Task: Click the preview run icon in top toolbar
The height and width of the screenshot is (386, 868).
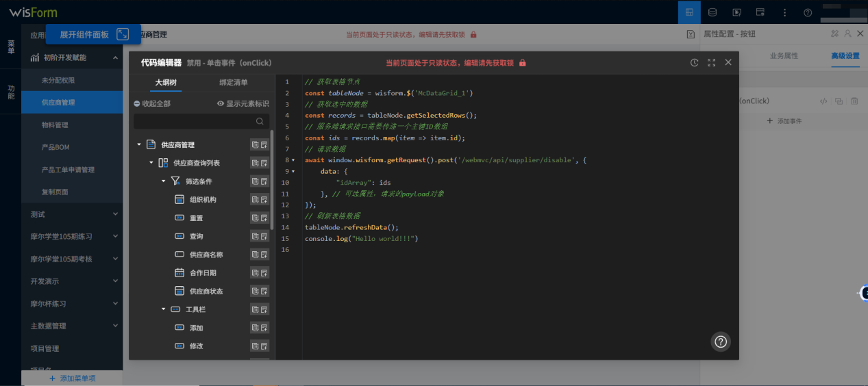Action: (736, 12)
